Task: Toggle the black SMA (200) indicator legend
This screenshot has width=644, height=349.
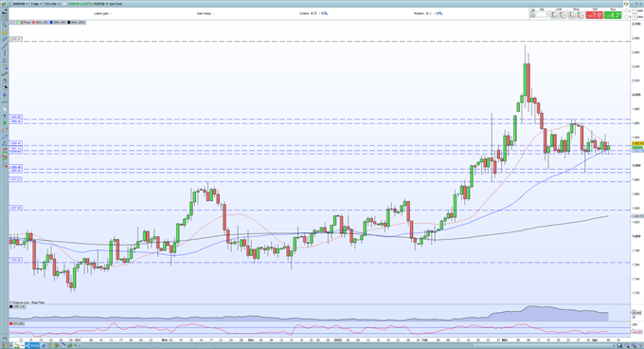Action: (x=77, y=23)
